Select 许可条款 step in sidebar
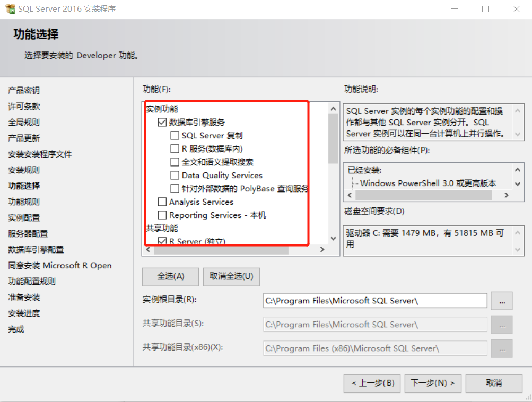Image resolution: width=532 pixels, height=402 pixels. tap(24, 106)
